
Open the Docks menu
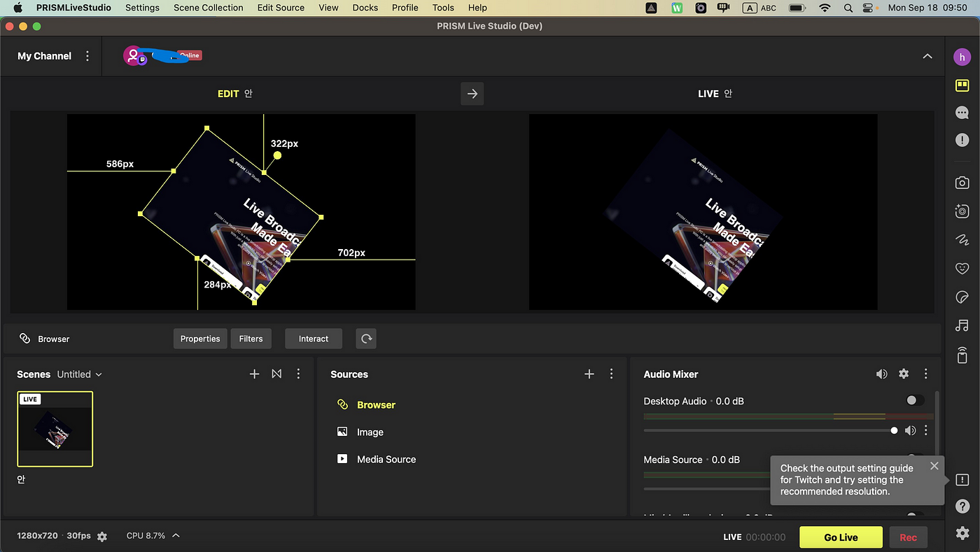pos(365,8)
